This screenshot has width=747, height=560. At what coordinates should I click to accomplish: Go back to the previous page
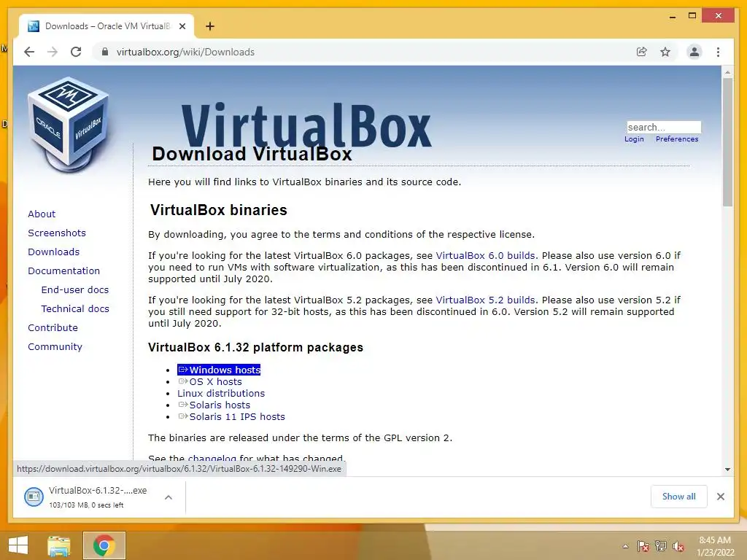(x=29, y=52)
